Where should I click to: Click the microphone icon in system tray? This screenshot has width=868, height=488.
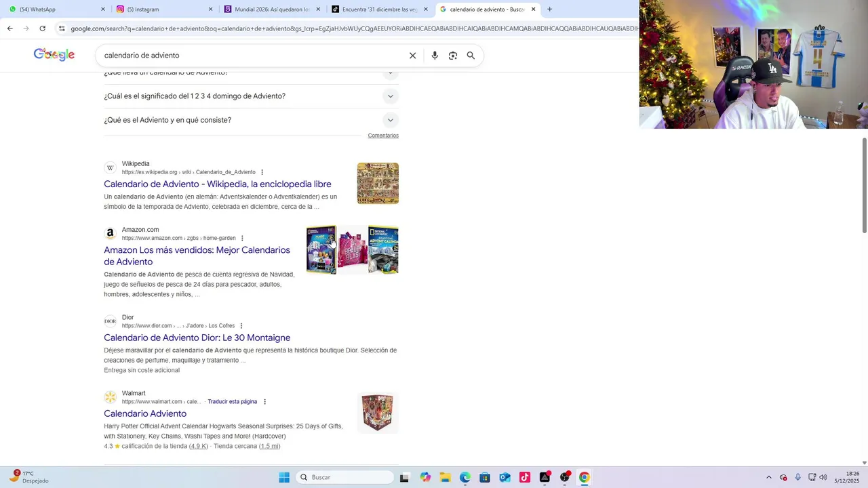pos(798,477)
